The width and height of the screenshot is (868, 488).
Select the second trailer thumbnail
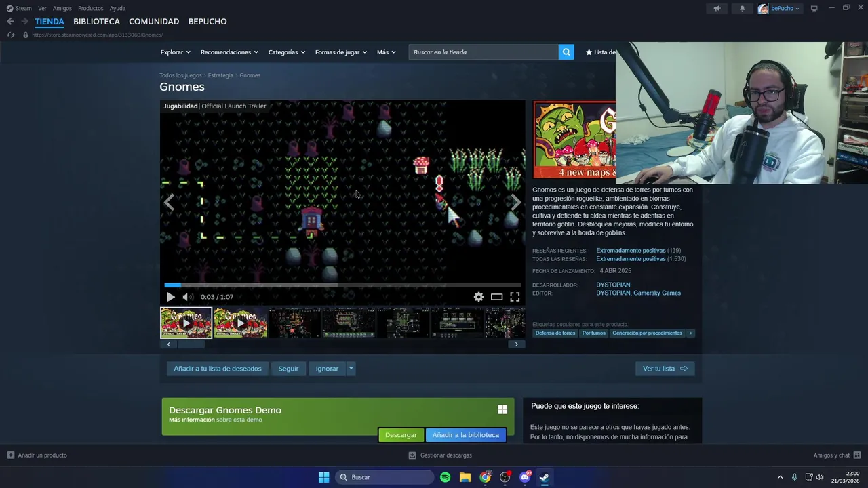click(240, 323)
